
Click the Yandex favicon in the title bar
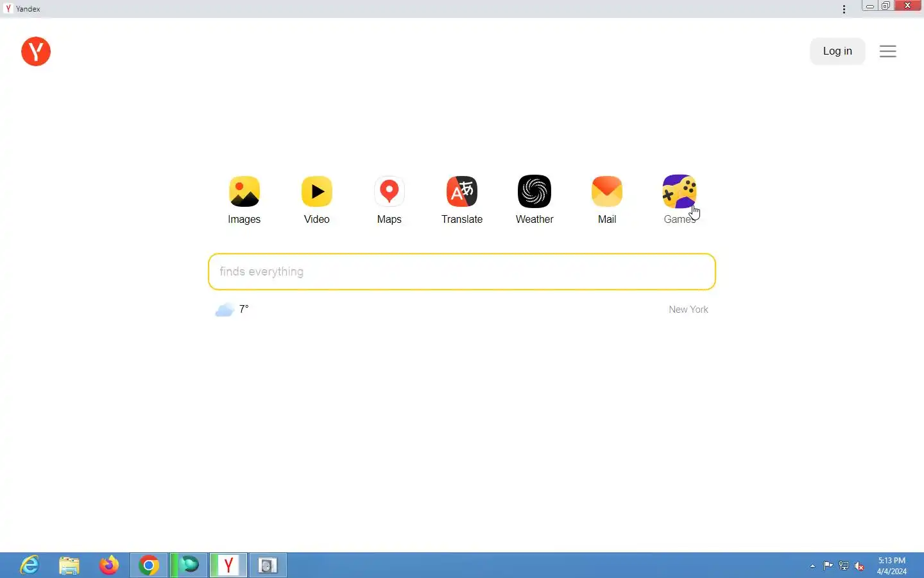(8, 8)
